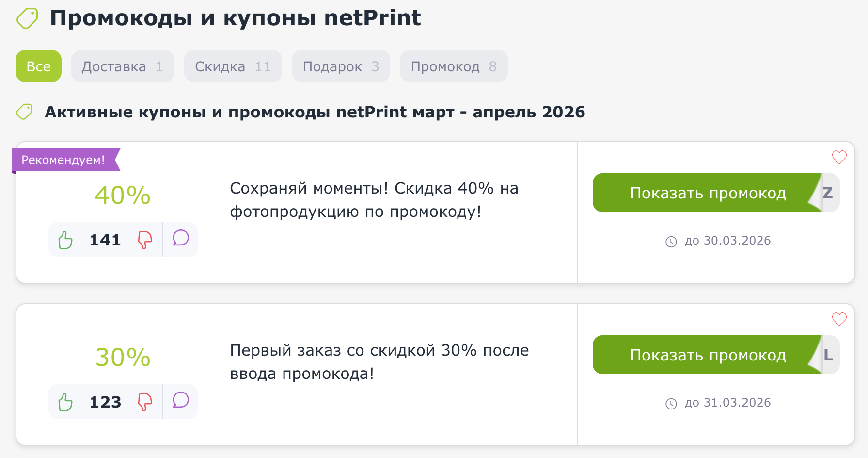Viewport: 868px width, 458px height.
Task: Open the Подарок category filter
Action: 341,66
